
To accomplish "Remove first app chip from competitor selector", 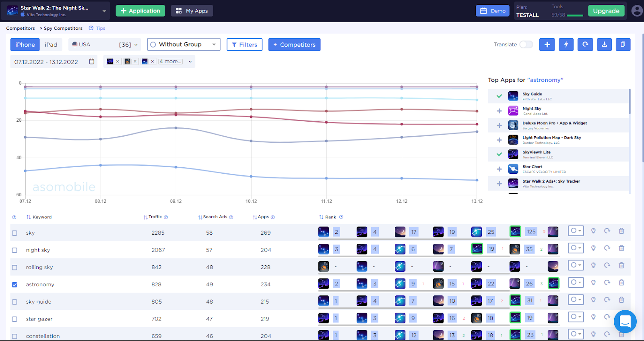I will tap(118, 61).
